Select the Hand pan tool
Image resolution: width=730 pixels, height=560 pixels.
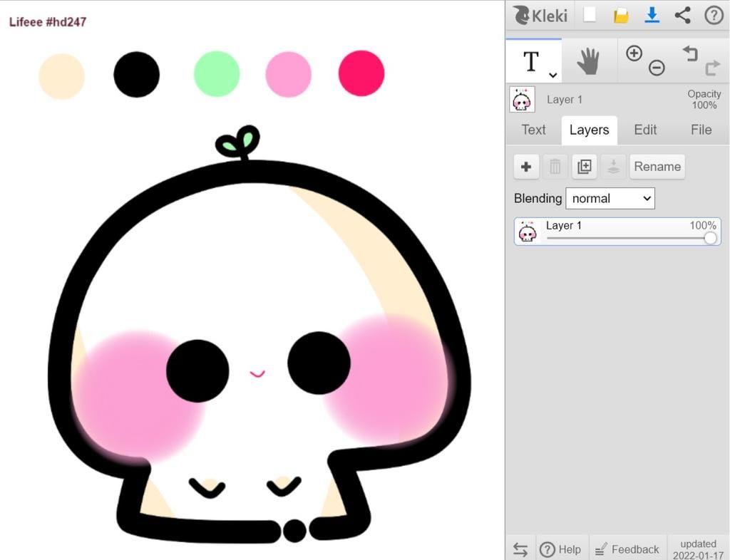589,61
